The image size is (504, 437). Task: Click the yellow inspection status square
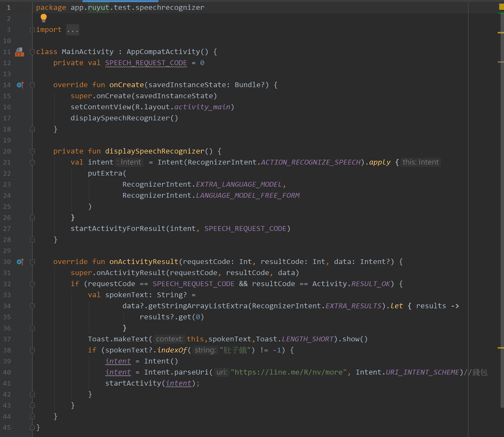501,7
